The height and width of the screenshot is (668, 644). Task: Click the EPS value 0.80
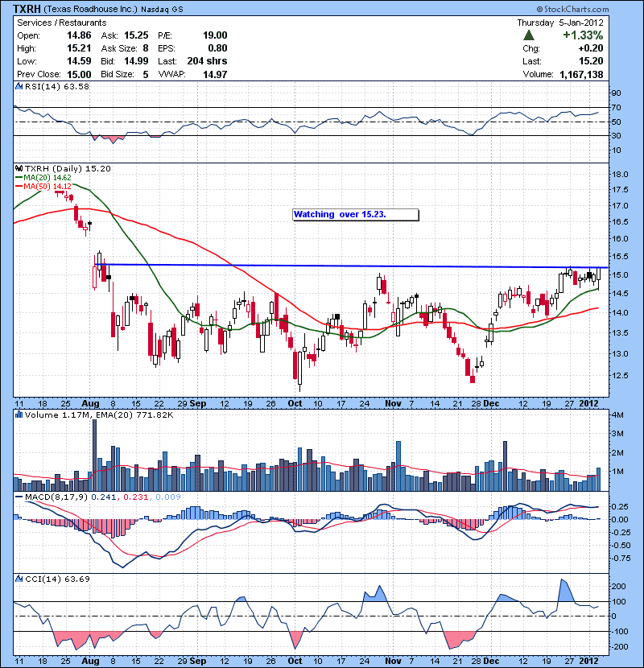[x=218, y=48]
